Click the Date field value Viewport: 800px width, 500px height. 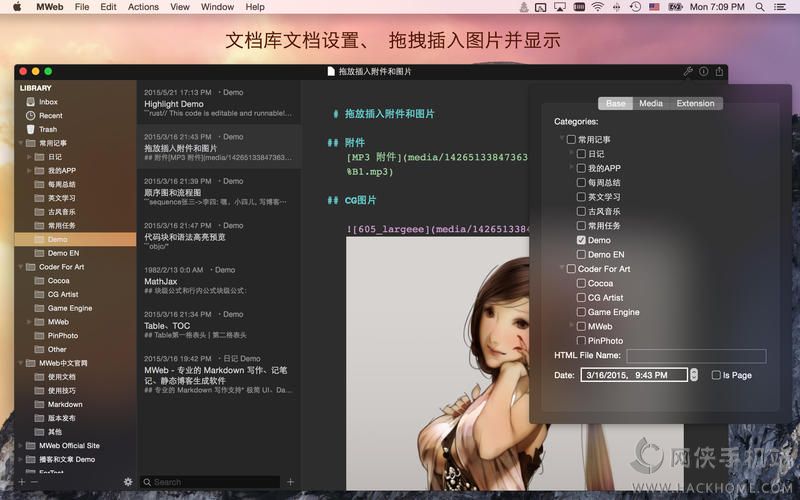point(634,375)
